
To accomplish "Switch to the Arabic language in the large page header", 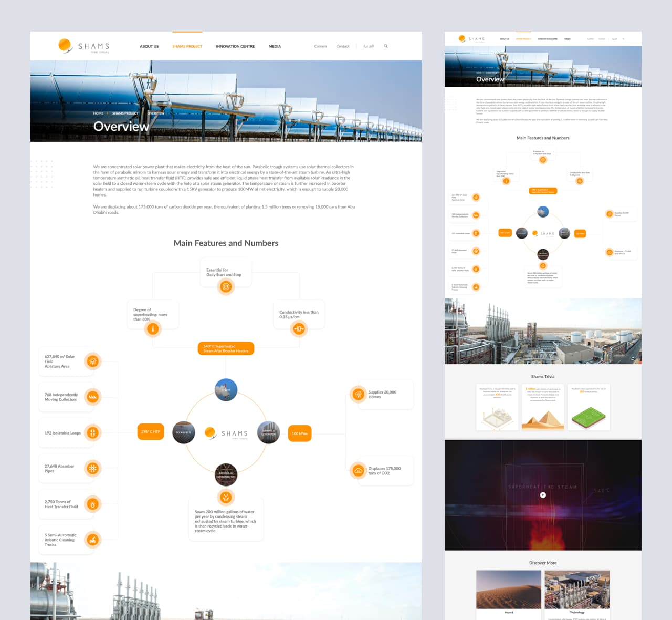I will pos(369,46).
